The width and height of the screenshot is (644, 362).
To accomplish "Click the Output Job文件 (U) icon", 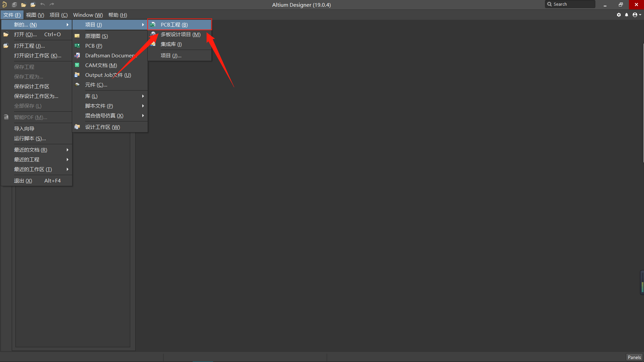I will tap(77, 75).
